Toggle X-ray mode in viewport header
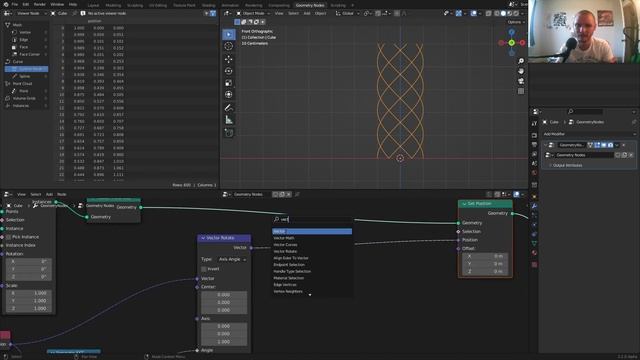Screen dimensions: 640x360 (x=489, y=13)
